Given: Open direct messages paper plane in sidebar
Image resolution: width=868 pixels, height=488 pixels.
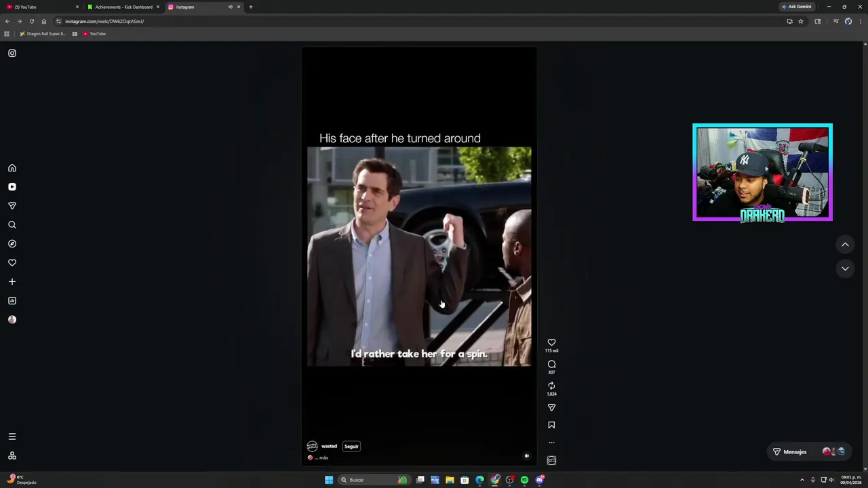Looking at the screenshot, I should click(x=12, y=206).
